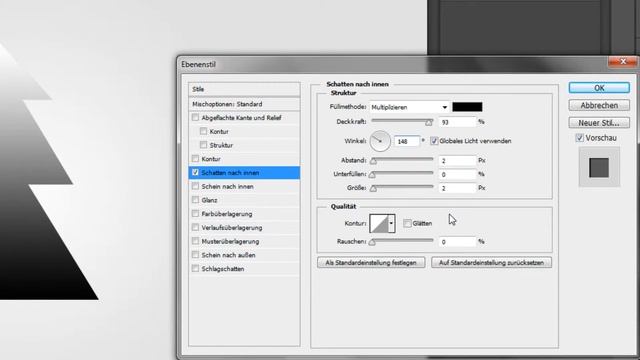This screenshot has width=640, height=360.
Task: Click the Unterfüllen value field
Action: (x=457, y=174)
